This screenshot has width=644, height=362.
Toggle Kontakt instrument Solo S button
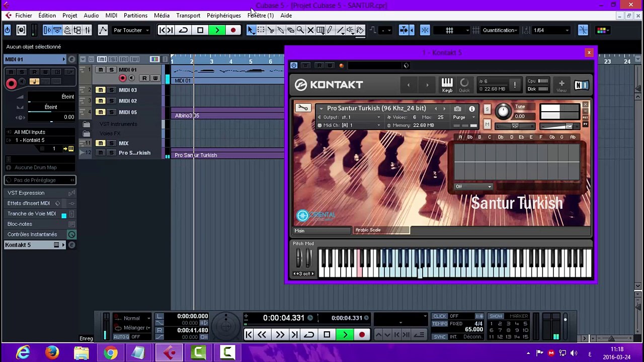pyautogui.click(x=487, y=109)
